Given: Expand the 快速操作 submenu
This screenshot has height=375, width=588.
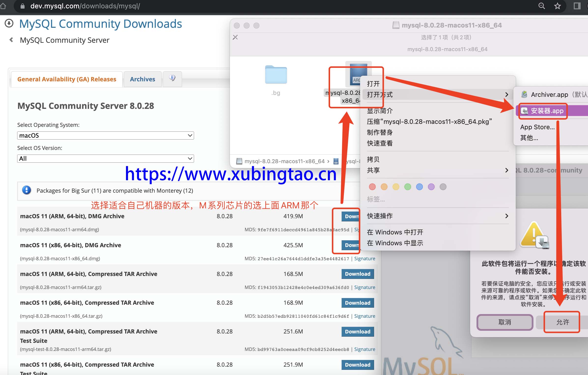Looking at the screenshot, I should (437, 216).
